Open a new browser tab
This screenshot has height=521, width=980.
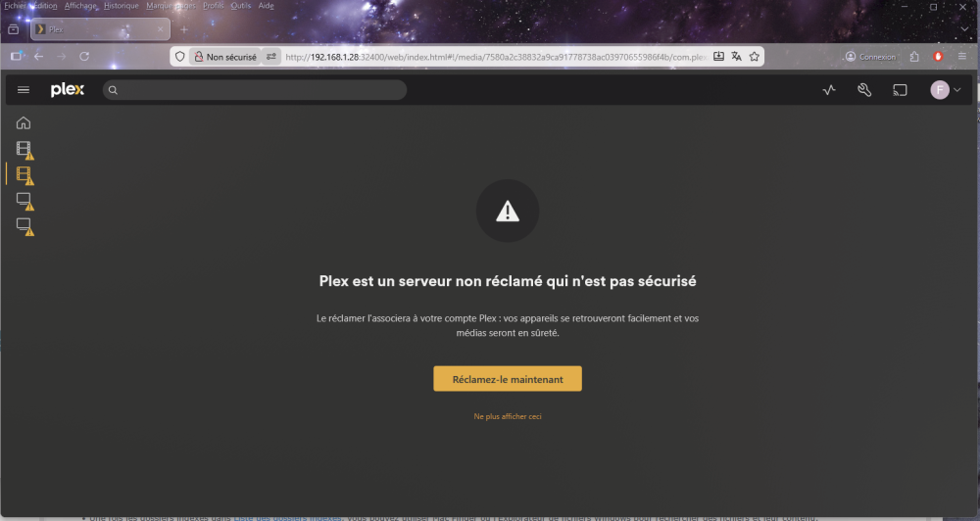184,29
